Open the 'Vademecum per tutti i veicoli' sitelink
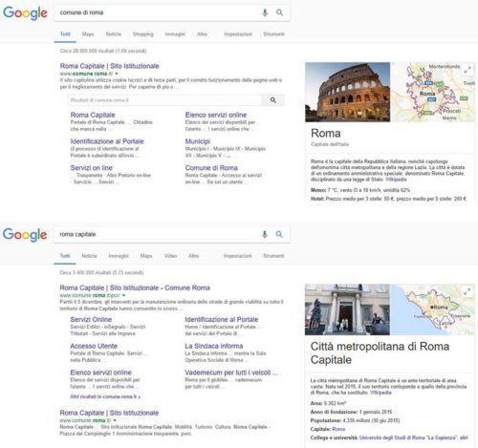This screenshot has width=478, height=448. pos(231,373)
